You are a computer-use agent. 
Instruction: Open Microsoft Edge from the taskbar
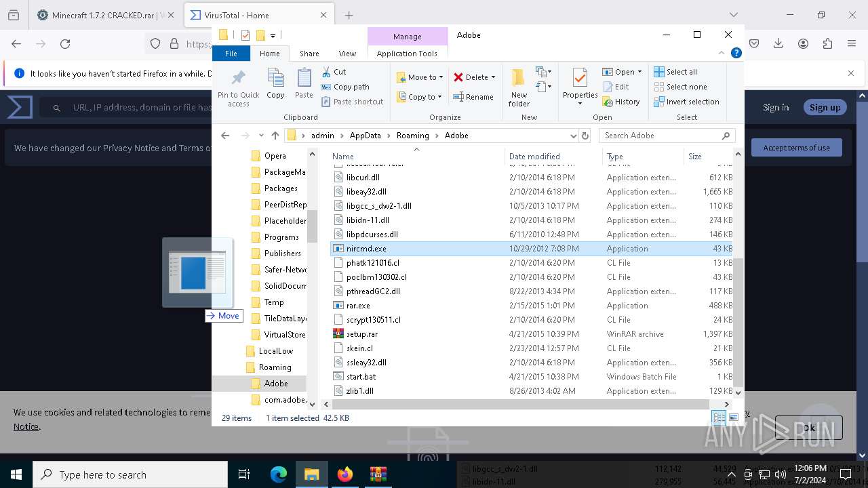point(279,474)
